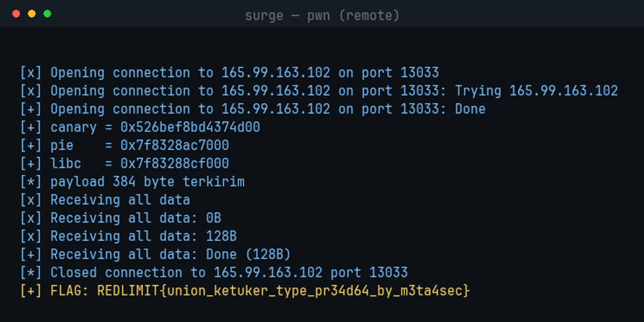Image resolution: width=644 pixels, height=322 pixels.
Task: Click the 'payload 384 byte terkirim' line
Action: tap(132, 181)
